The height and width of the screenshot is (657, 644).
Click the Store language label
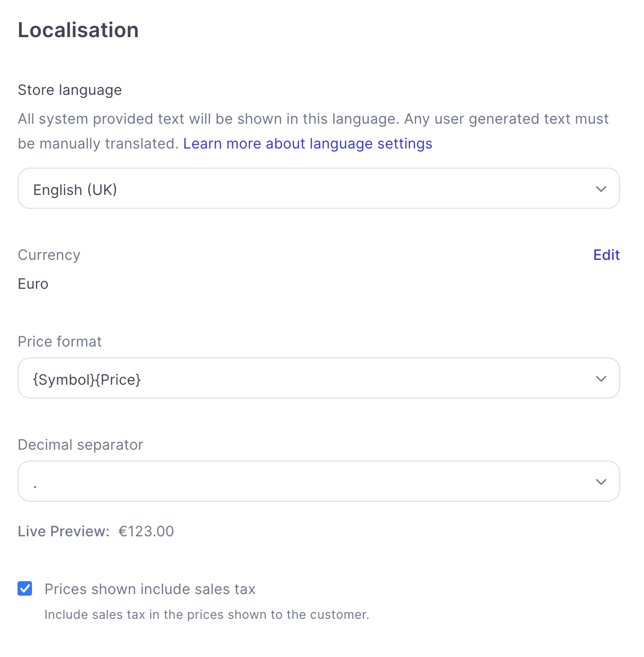[x=70, y=90]
